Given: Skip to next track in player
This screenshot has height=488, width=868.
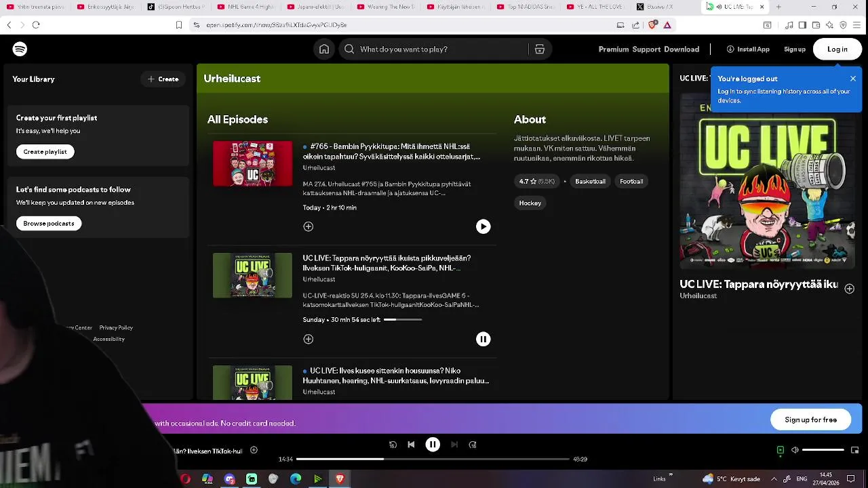Looking at the screenshot, I should pos(454,445).
